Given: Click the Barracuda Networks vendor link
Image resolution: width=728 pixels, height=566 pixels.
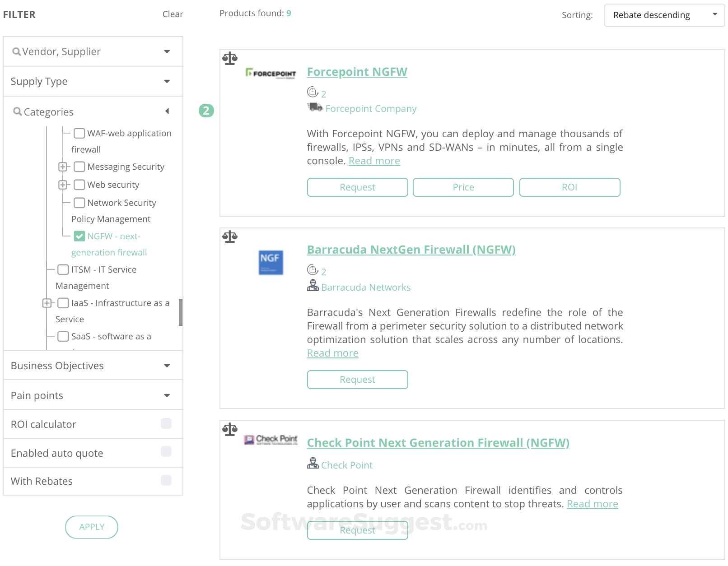Looking at the screenshot, I should tap(366, 288).
